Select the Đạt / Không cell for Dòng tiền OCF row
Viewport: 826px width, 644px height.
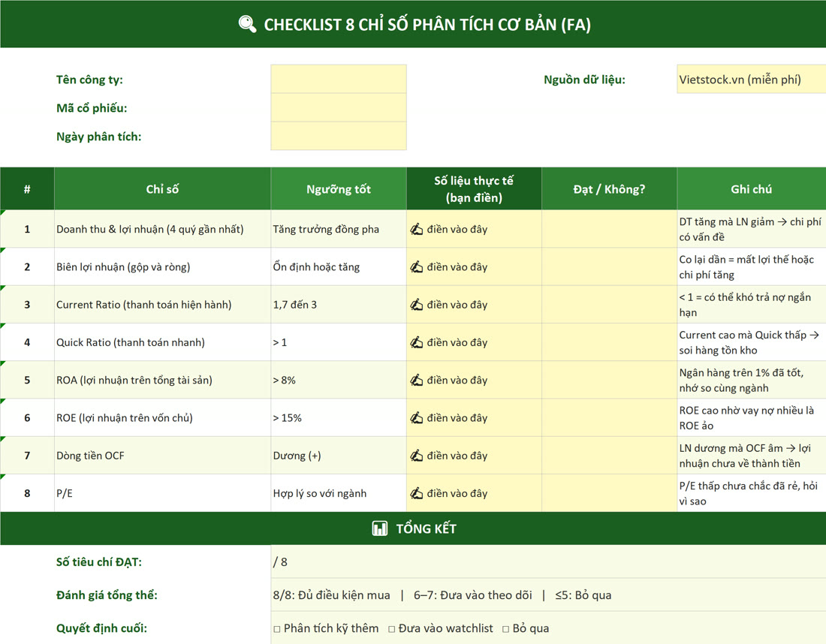pyautogui.click(x=609, y=456)
